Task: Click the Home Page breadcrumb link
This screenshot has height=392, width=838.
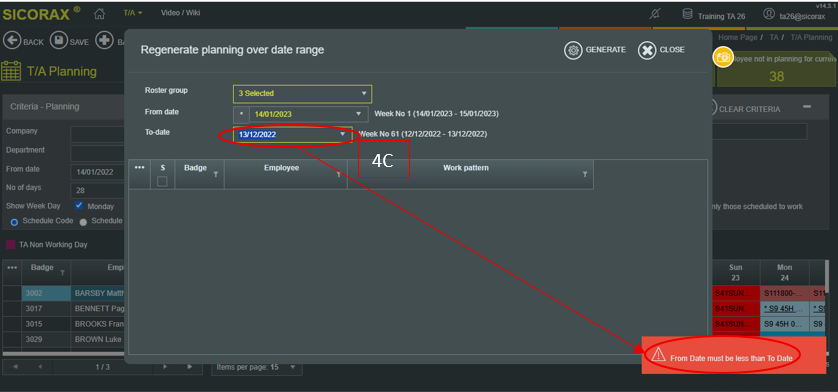Action: coord(738,37)
